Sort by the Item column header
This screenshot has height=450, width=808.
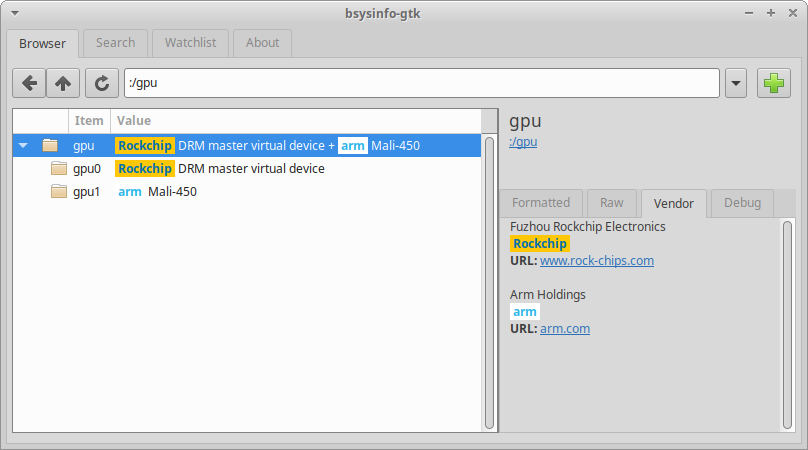89,121
